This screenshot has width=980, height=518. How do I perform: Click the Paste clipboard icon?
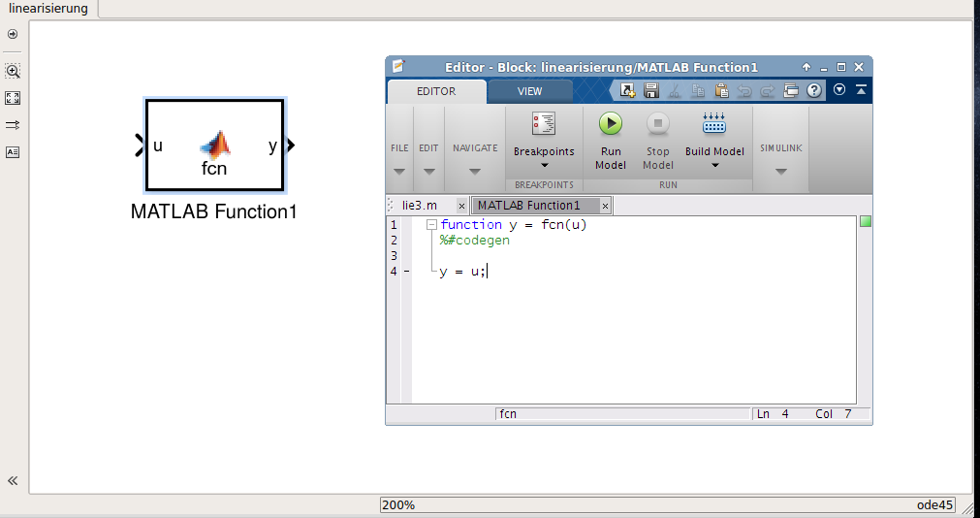[722, 91]
